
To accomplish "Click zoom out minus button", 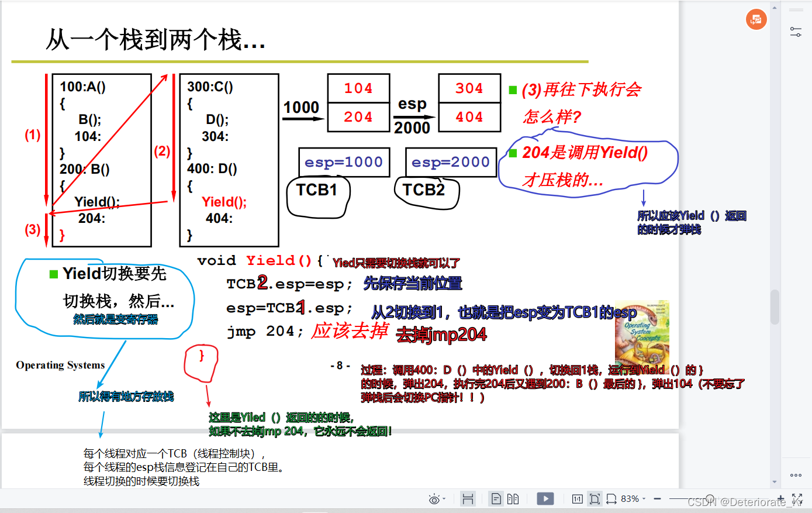I will [x=657, y=499].
